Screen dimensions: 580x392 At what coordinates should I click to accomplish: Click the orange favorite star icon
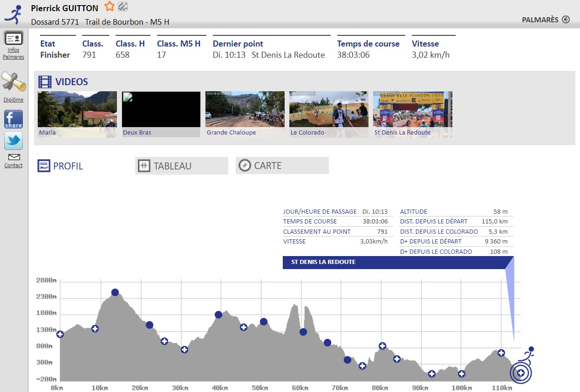(109, 7)
